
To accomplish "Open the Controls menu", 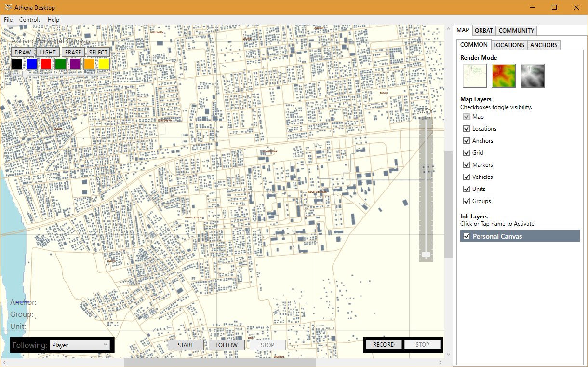I will point(30,20).
